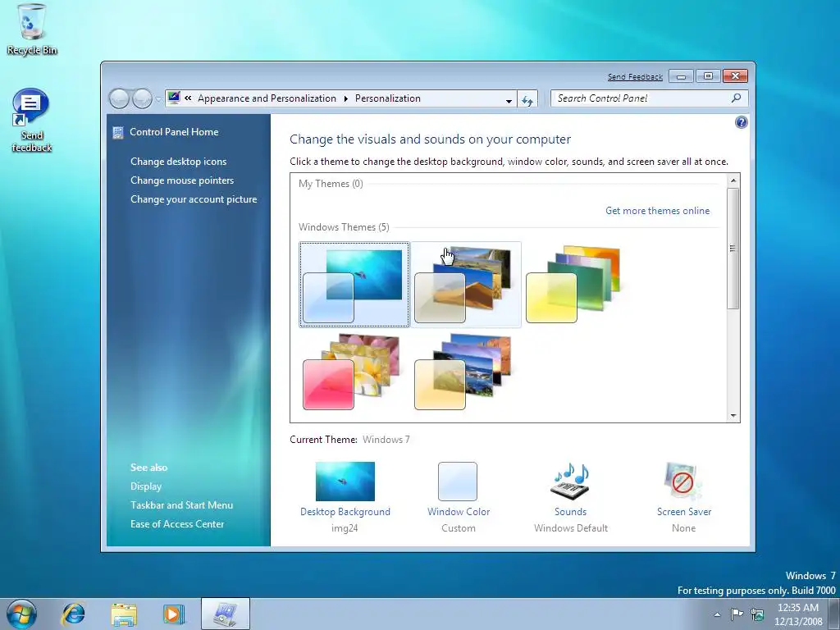The image size is (840, 630).
Task: Click the theme list scroll down arrow
Action: coord(733,416)
